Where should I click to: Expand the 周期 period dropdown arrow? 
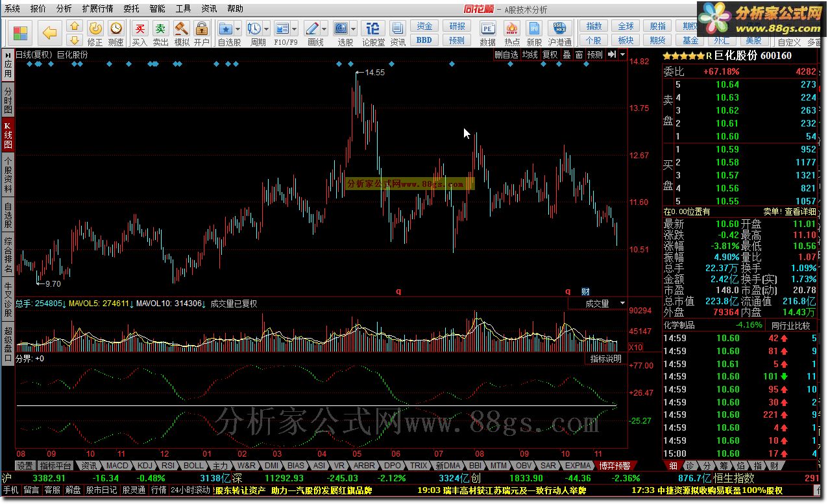(266, 29)
